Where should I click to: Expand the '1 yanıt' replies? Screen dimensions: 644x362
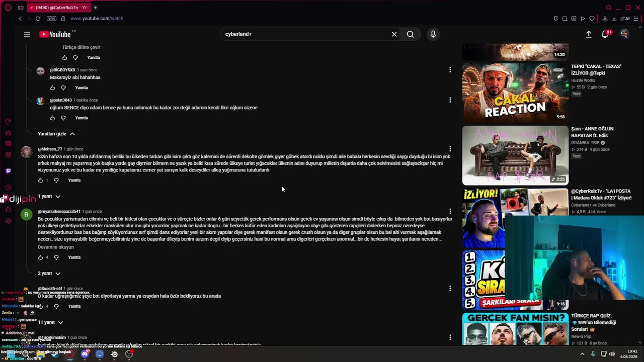(x=49, y=196)
